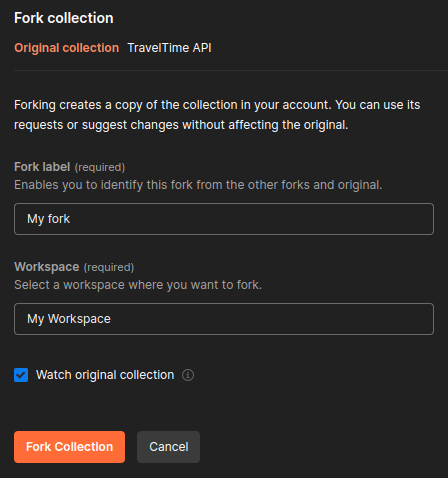Click the Fork collection dialog heading
This screenshot has width=448, height=478.
point(64,18)
